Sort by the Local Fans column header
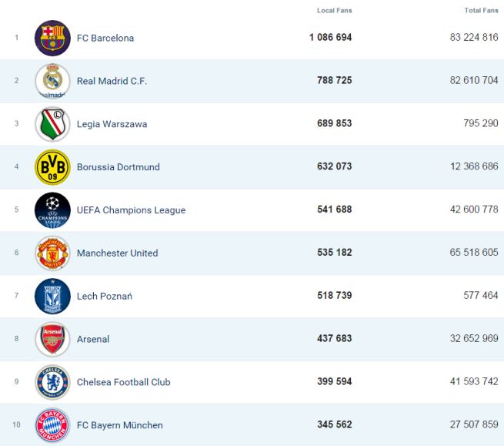Screen dimensions: 504x446 tap(334, 11)
